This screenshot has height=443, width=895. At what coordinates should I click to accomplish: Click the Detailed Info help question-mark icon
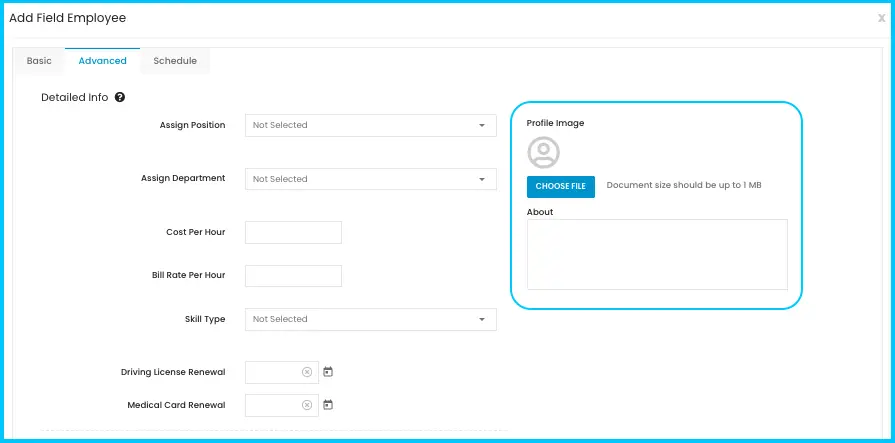point(120,97)
